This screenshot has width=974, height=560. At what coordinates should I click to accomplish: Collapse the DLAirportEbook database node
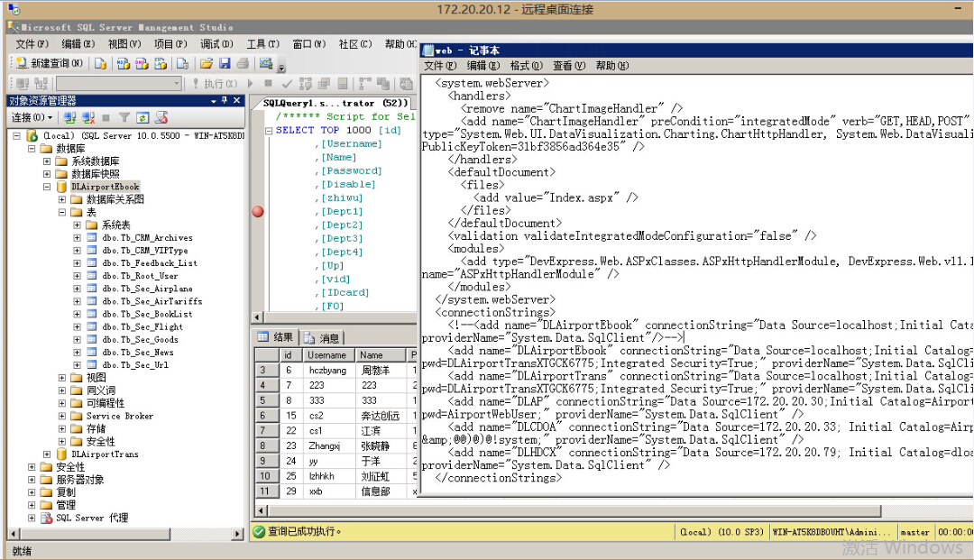click(47, 187)
